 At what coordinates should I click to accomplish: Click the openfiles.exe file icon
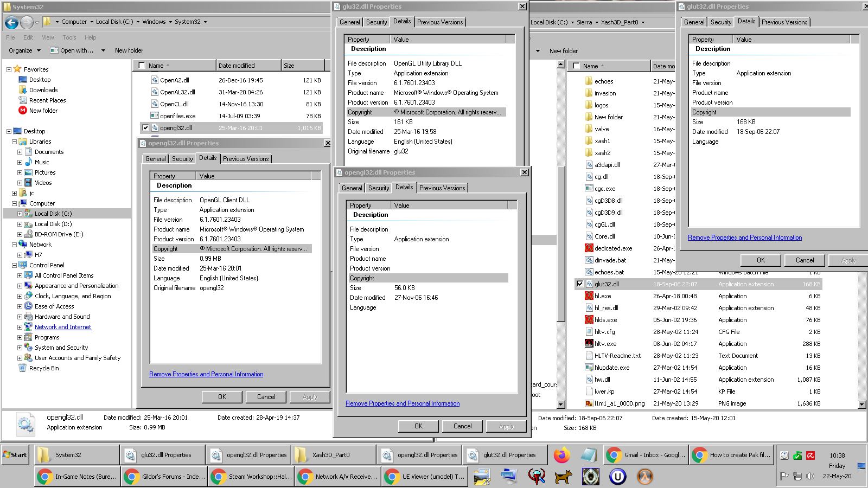point(155,116)
